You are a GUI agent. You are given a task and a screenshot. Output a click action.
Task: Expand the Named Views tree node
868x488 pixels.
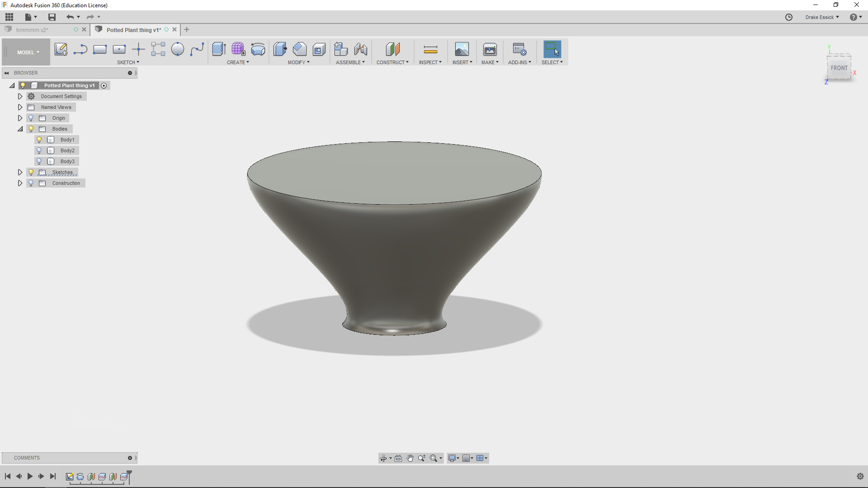[x=20, y=107]
